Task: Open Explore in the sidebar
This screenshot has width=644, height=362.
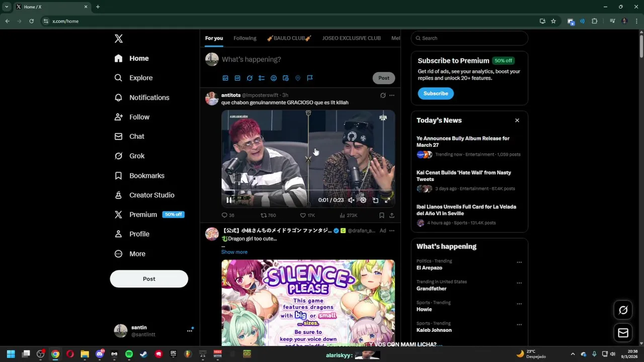Action: coord(134,78)
